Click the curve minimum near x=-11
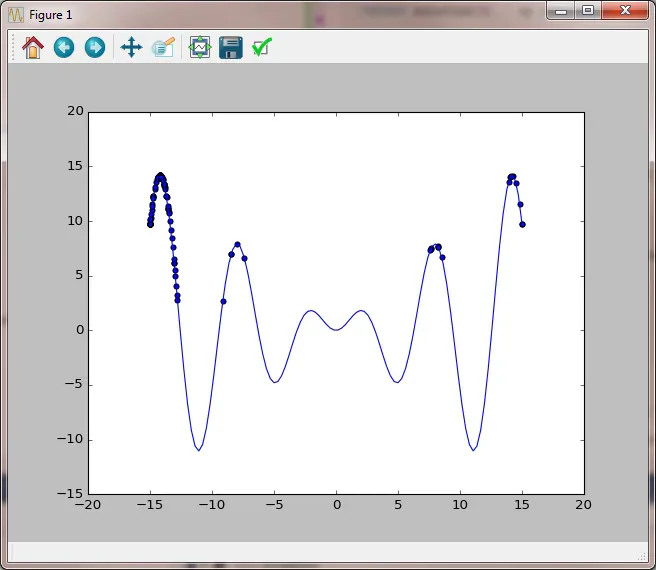Viewport: 656px width, 570px height. click(x=199, y=450)
